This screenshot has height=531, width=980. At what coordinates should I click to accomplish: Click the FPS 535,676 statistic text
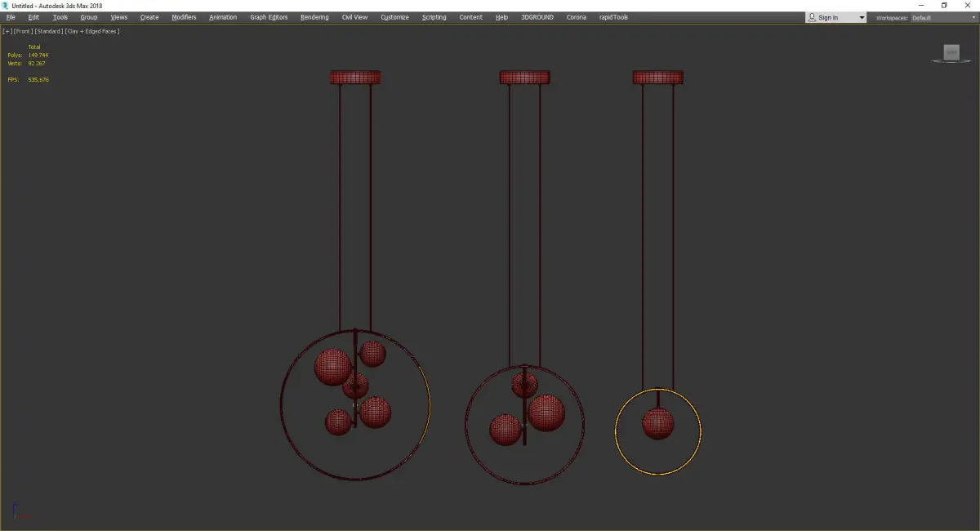coord(28,79)
